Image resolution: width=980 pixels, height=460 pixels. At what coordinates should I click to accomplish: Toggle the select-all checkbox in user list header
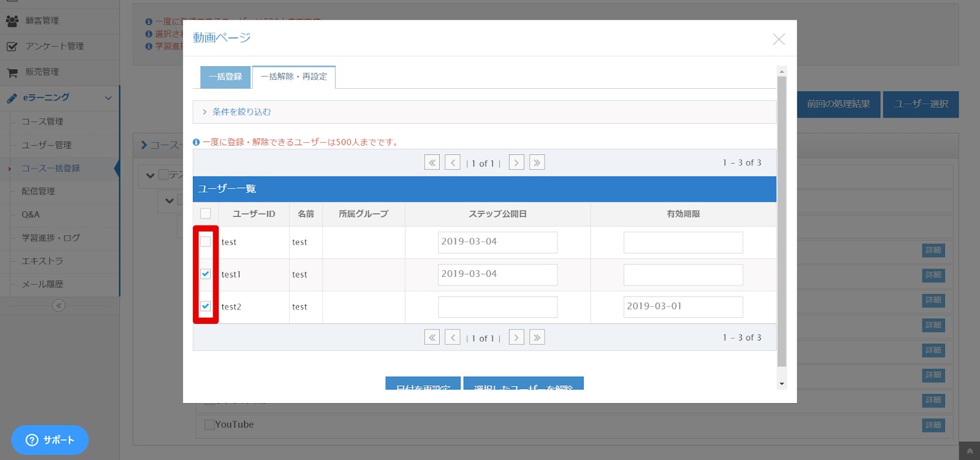[x=205, y=214]
